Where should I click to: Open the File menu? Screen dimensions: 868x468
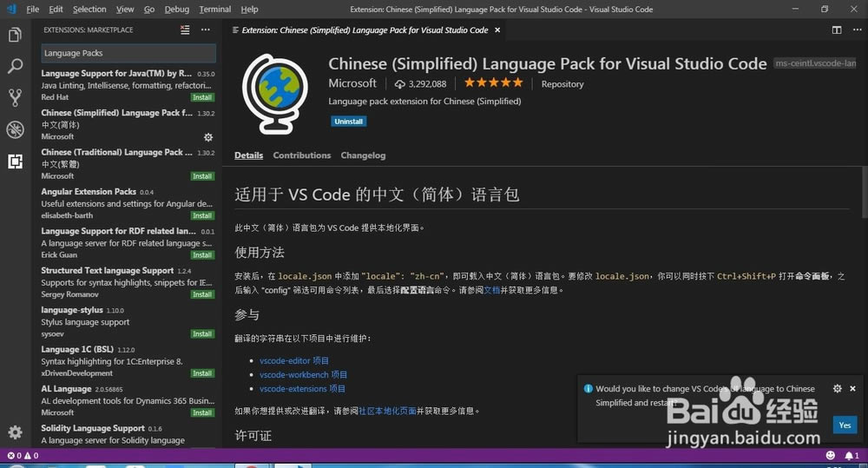(33, 10)
